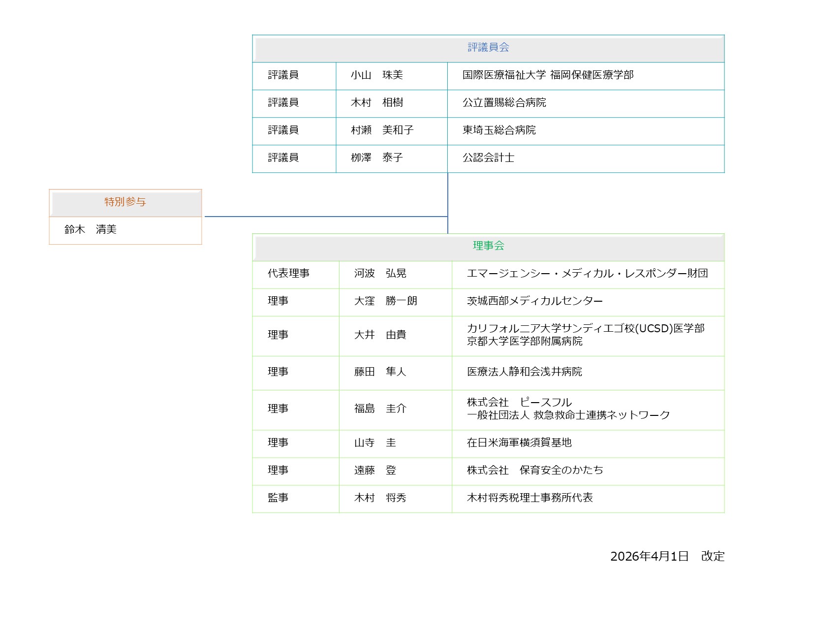
Task: Click the 救急救命士連携ネットワーク text line
Action: (x=568, y=415)
